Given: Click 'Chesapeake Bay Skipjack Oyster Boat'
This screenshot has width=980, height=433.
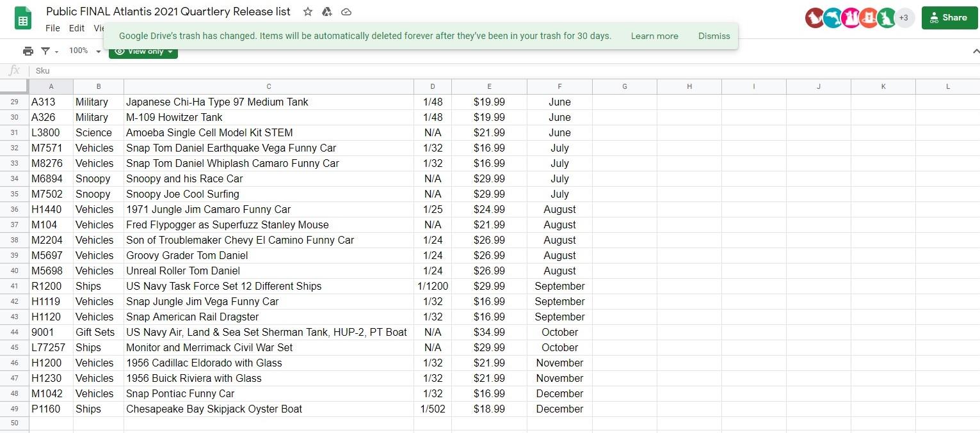Looking at the screenshot, I should (269, 409).
